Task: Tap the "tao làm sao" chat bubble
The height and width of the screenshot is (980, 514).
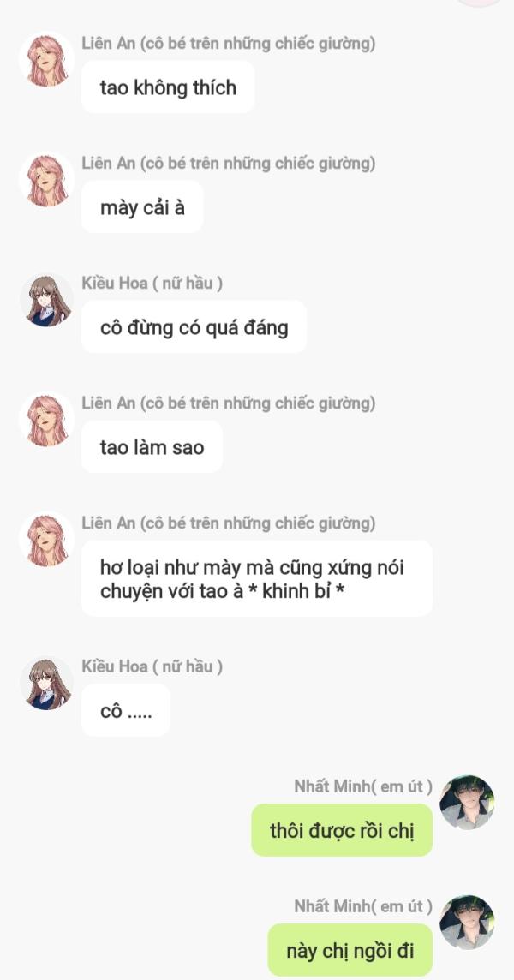Action: tap(152, 447)
